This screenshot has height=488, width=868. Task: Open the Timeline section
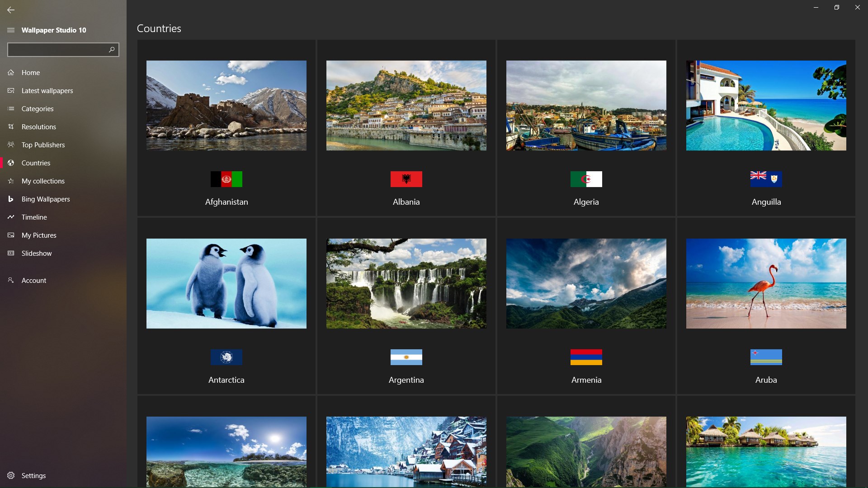[x=34, y=217]
